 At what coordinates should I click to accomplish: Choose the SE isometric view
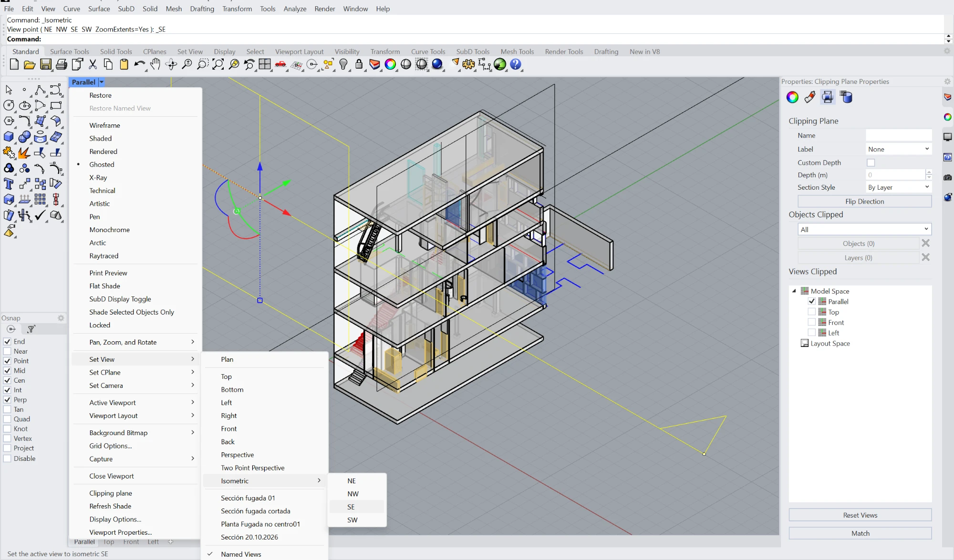coord(357,507)
